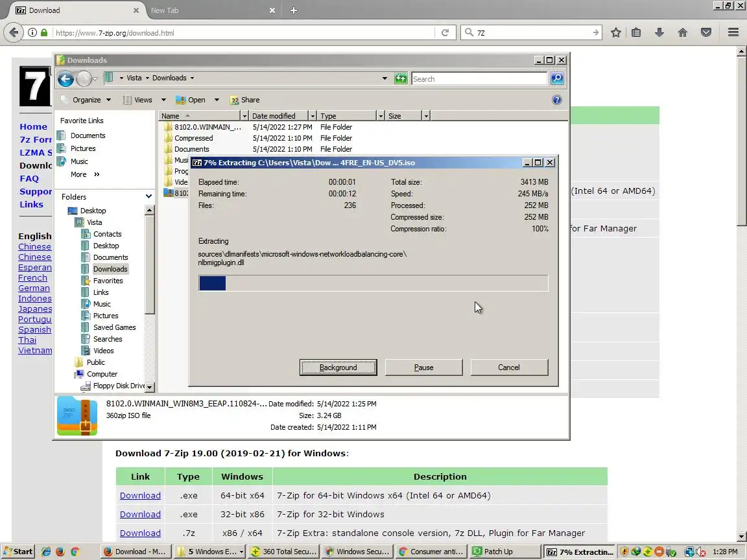Image resolution: width=747 pixels, height=560 pixels.
Task: Click Firefox back arrow button
Action: (14, 32)
